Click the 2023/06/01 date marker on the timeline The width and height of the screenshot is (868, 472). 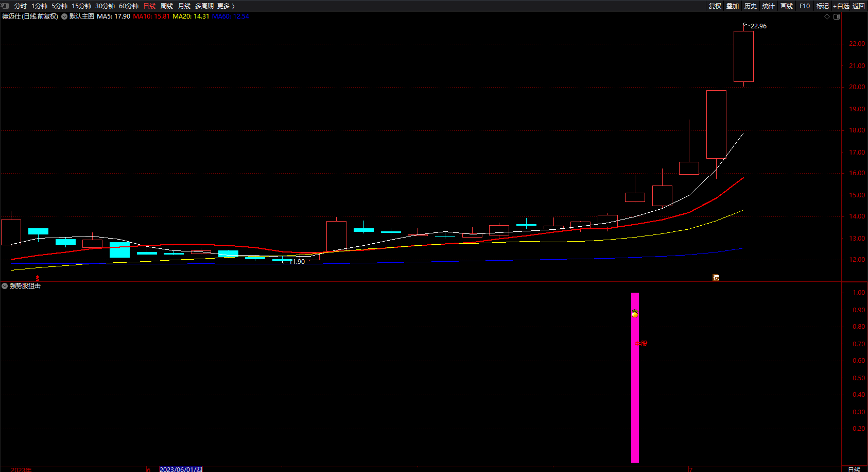(x=181, y=469)
